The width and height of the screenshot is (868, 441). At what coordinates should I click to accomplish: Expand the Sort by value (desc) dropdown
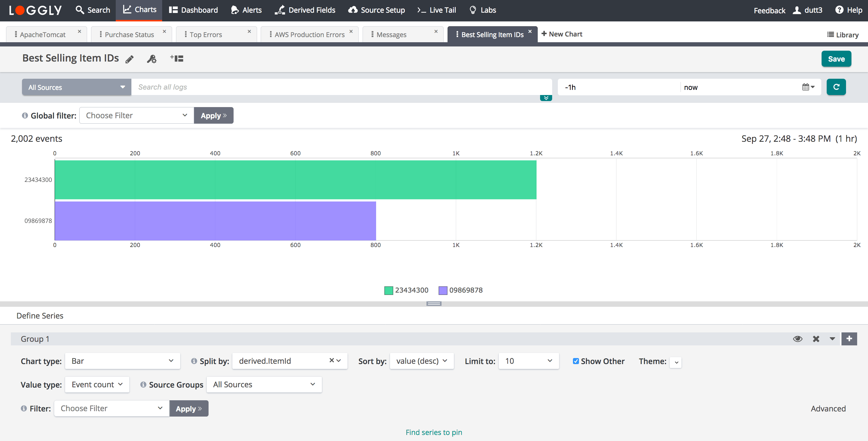tap(422, 361)
